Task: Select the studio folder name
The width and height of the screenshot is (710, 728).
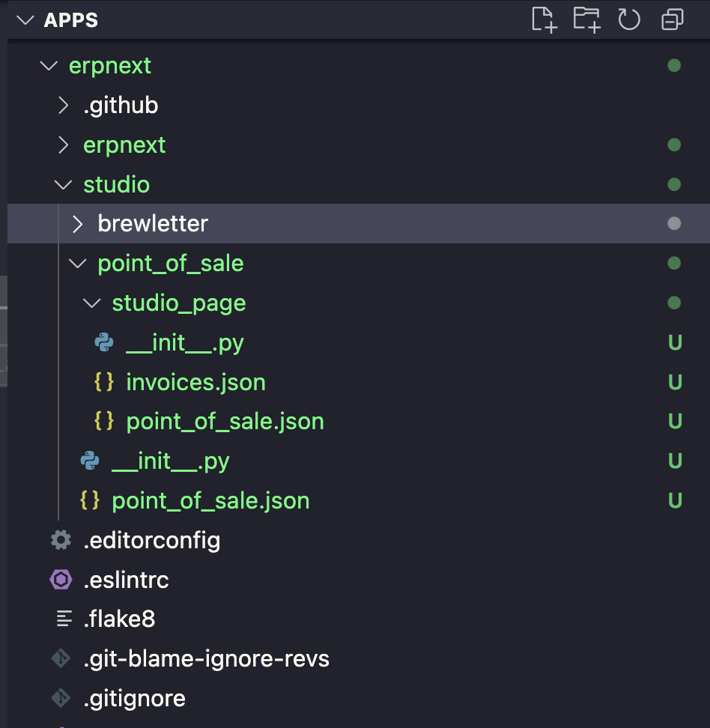Action: click(117, 185)
